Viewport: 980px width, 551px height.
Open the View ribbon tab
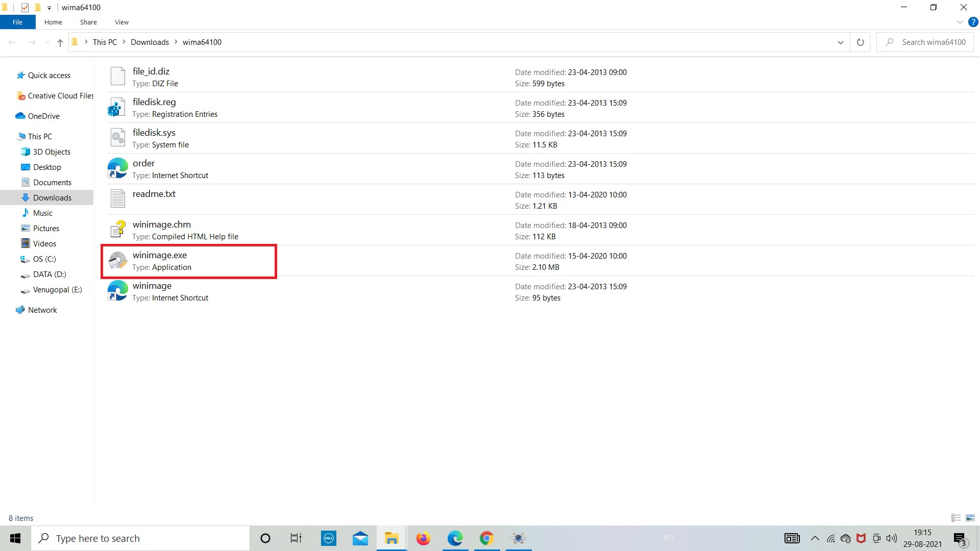tap(121, 22)
